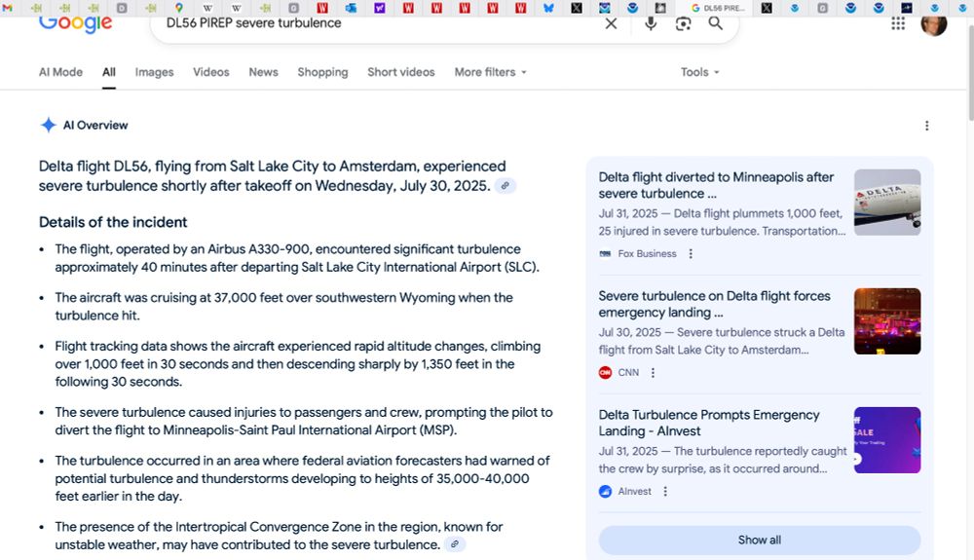
Task: Open AI Overview three-dot options menu
Action: [927, 126]
